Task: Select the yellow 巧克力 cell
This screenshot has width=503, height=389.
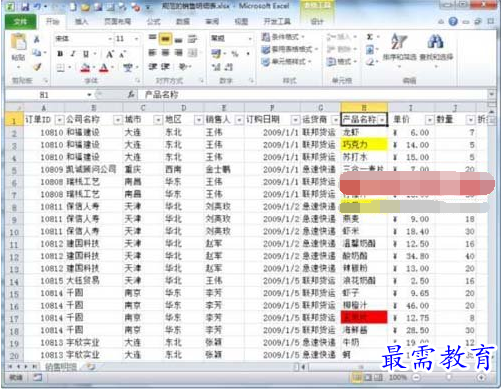Action: [x=364, y=145]
